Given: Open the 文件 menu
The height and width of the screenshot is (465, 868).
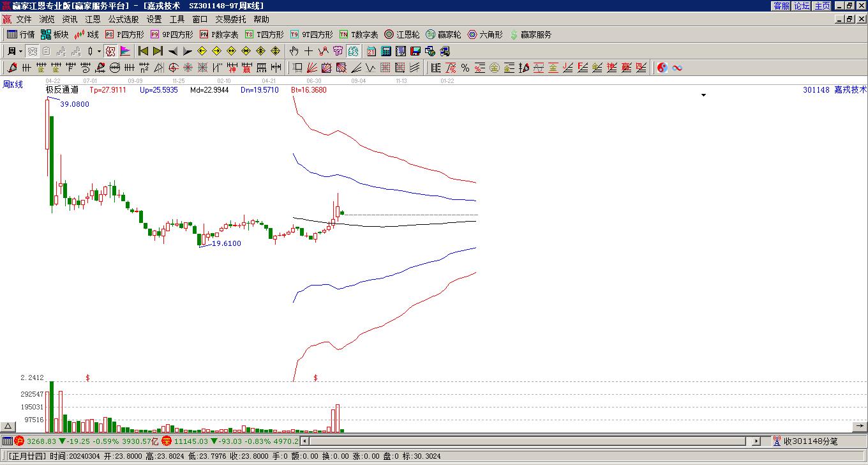Looking at the screenshot, I should click(x=24, y=19).
